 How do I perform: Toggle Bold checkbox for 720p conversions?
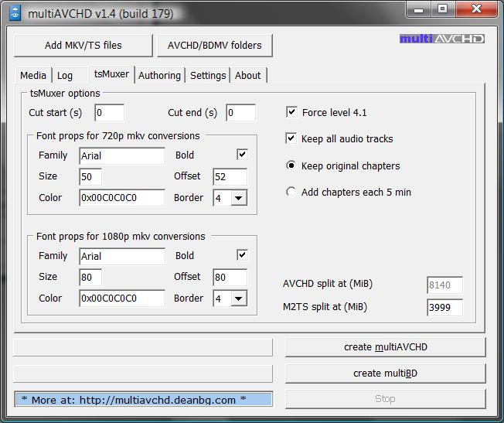click(242, 155)
